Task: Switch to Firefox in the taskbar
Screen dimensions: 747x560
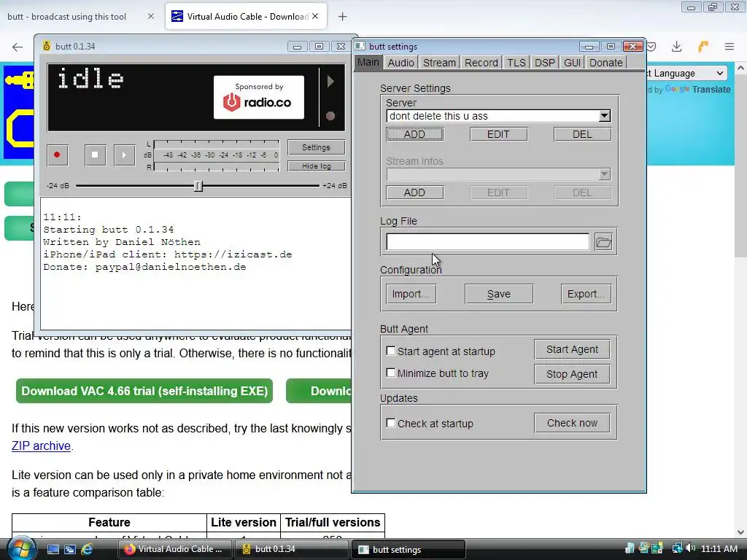Action: click(x=174, y=549)
